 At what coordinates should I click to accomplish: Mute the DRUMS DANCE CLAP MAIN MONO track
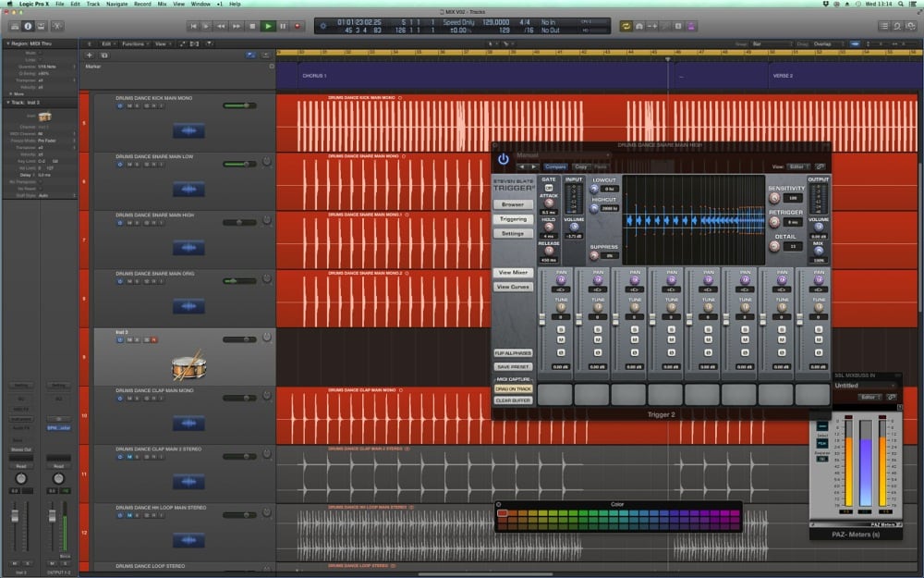[129, 399]
